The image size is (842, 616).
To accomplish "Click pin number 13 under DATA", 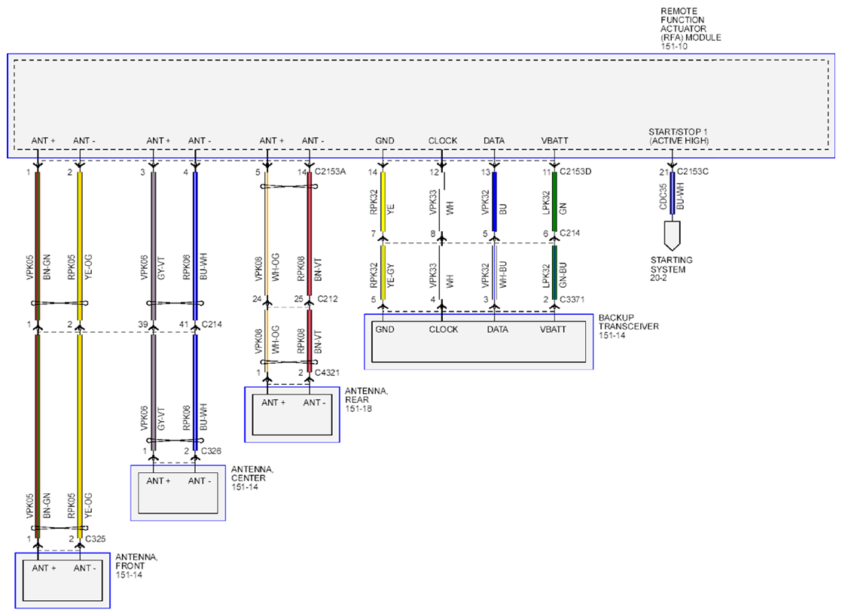I will coord(486,172).
